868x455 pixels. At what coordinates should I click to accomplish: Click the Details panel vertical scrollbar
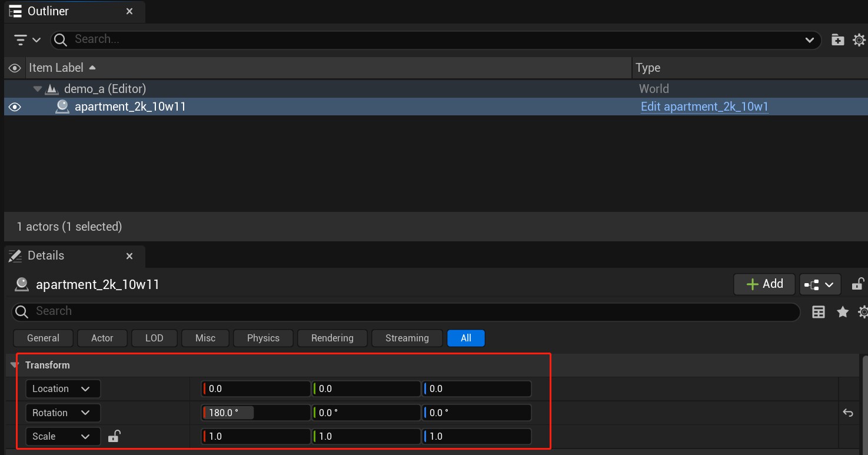click(864, 404)
